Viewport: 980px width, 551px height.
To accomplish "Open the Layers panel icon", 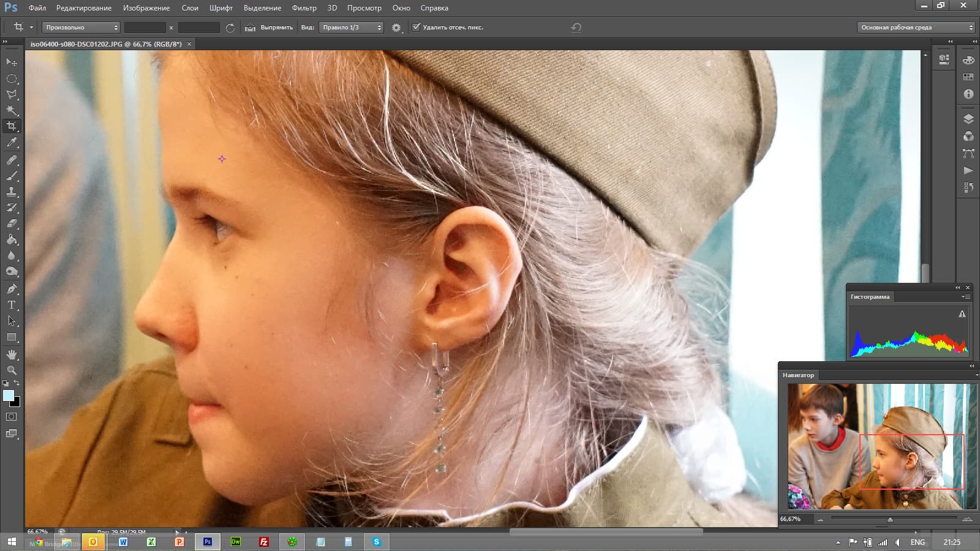I will pos(968,119).
